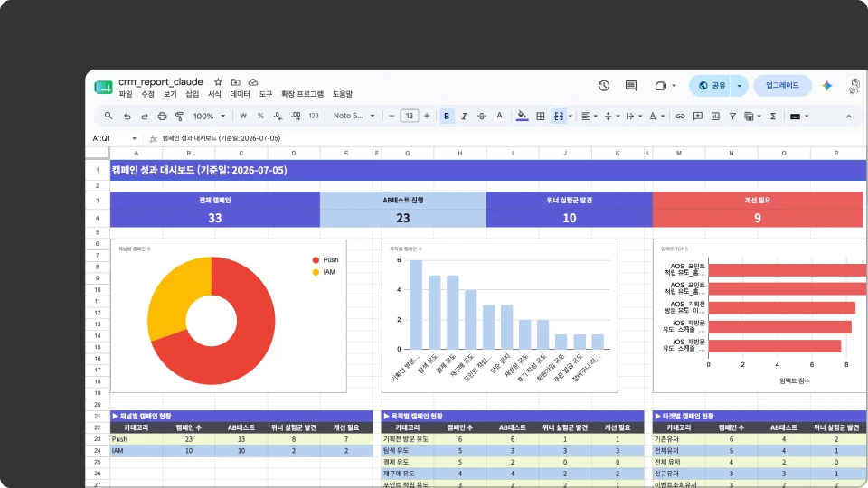Insert a link
Screen dimensions: 868x488
pos(680,117)
